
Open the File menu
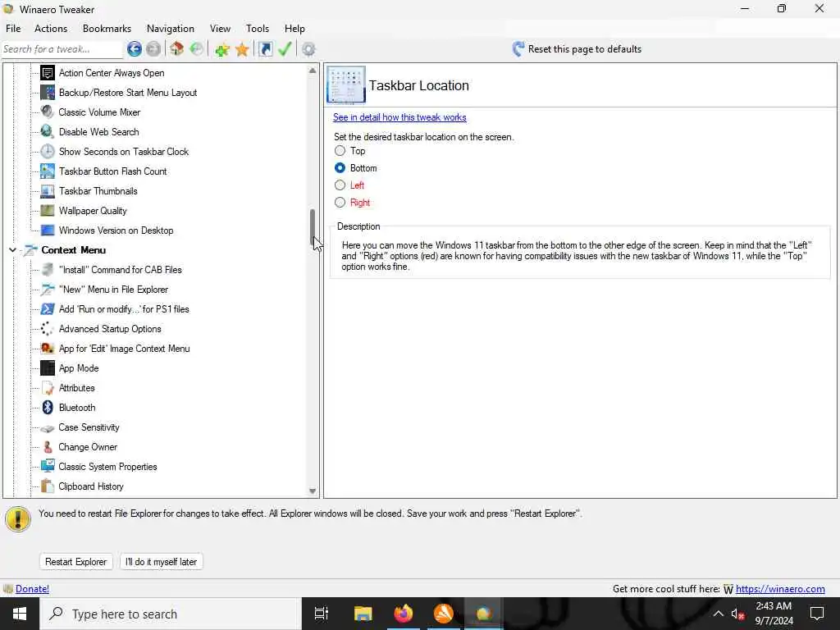tap(13, 29)
